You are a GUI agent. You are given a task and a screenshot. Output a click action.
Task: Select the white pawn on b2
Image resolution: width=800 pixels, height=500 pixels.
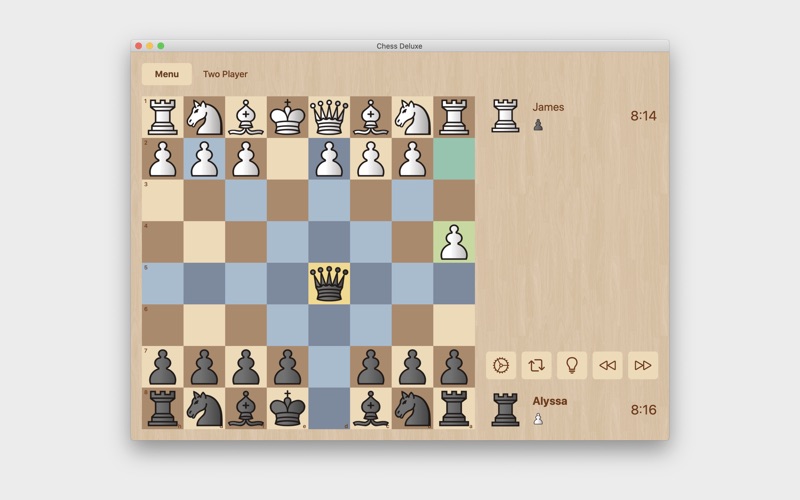[x=412, y=159]
